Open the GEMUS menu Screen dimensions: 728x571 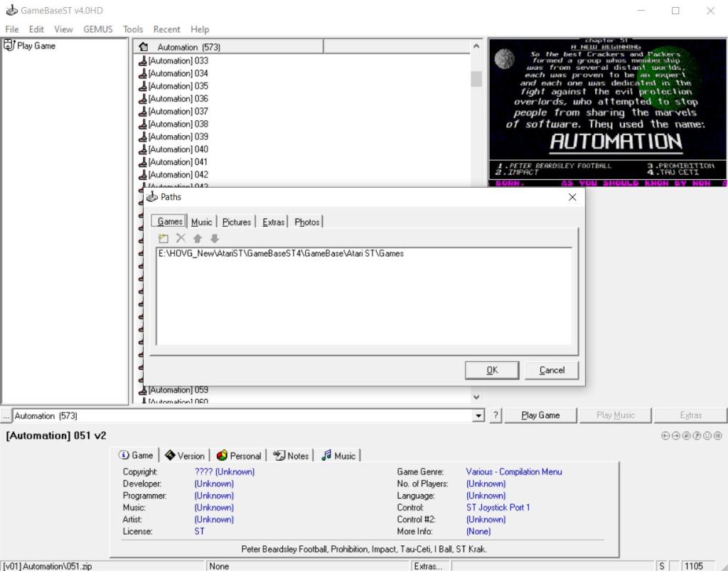coord(98,29)
